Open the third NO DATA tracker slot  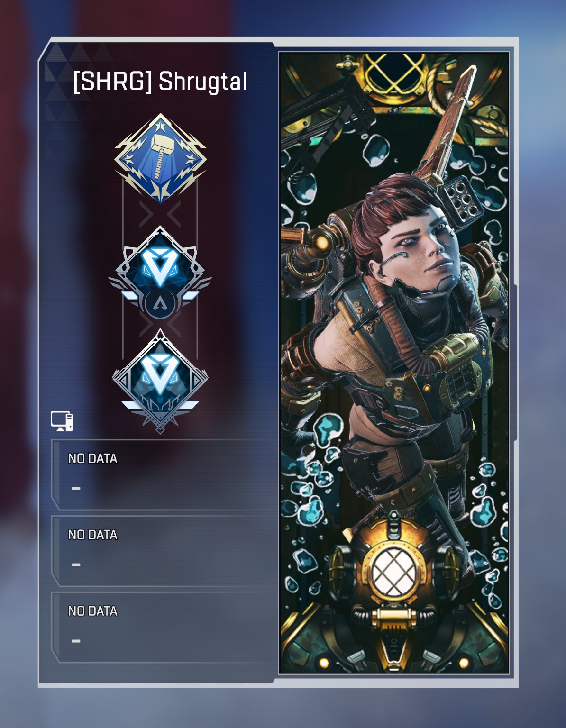[x=164, y=627]
